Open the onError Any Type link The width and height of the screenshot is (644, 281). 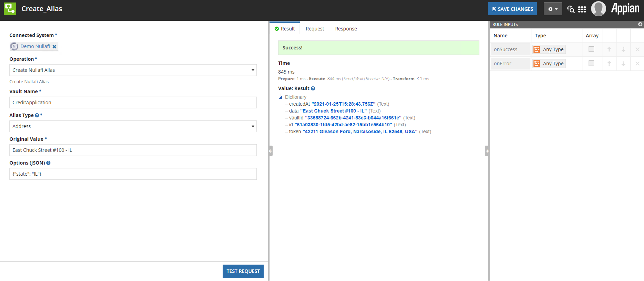(553, 64)
